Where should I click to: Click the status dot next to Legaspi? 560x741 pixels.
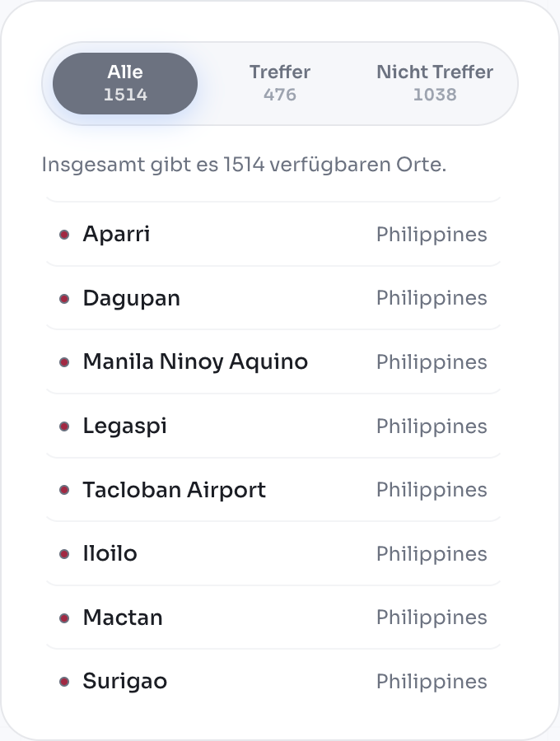(64, 426)
